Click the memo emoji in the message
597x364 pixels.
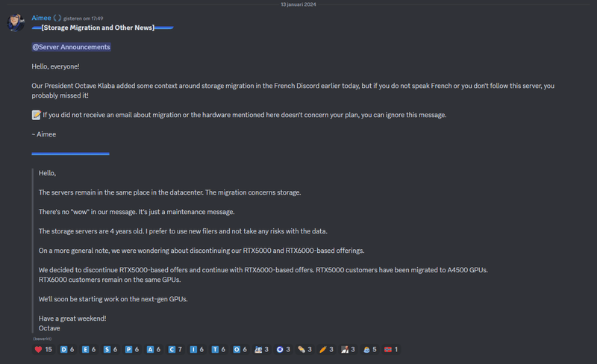click(x=36, y=115)
